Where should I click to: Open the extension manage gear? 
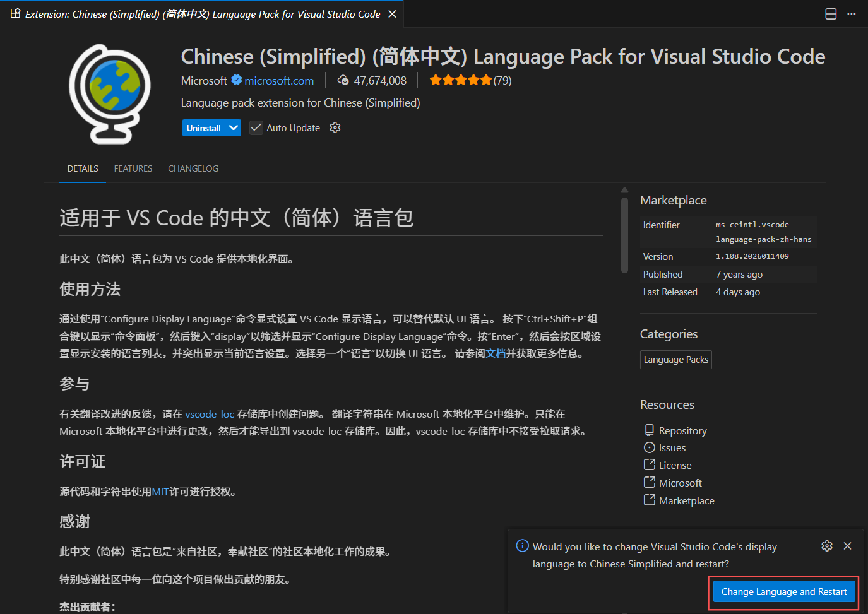(335, 127)
